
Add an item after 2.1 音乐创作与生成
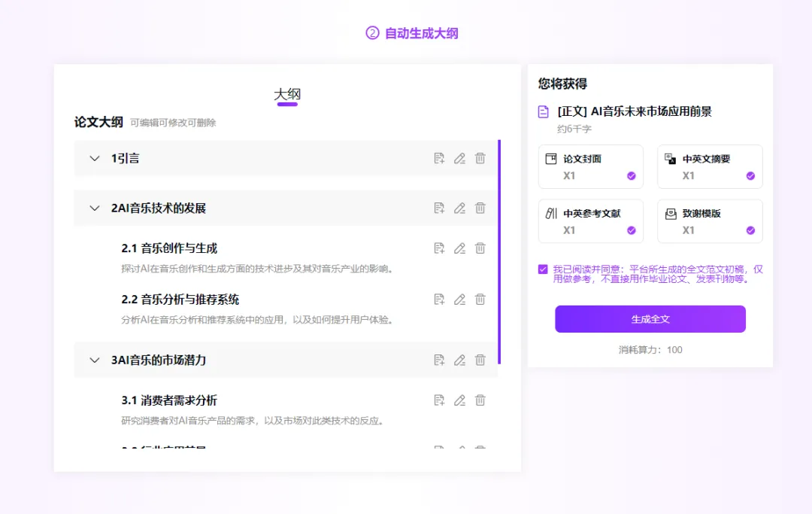click(x=439, y=248)
